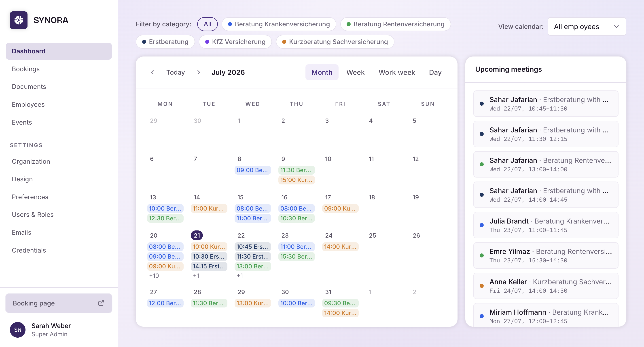Viewport: 644px width, 347px height.
Task: Open Employees in the sidebar
Action: [59, 104]
